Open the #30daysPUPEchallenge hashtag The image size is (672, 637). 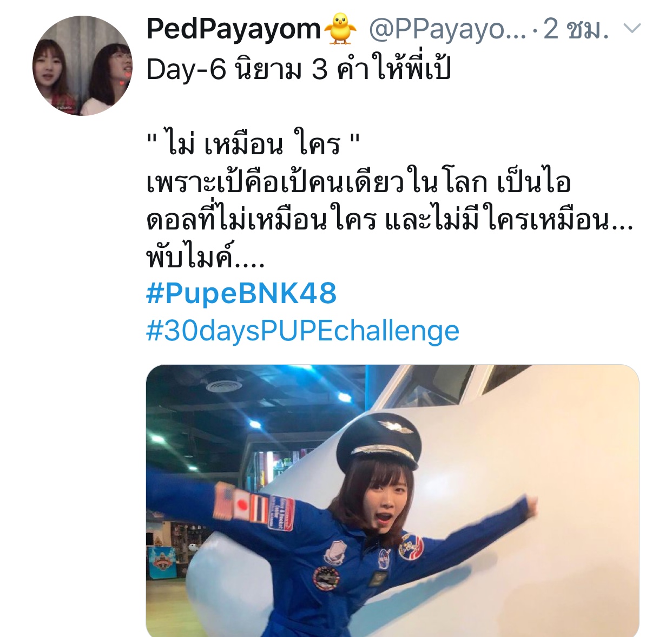(x=302, y=331)
